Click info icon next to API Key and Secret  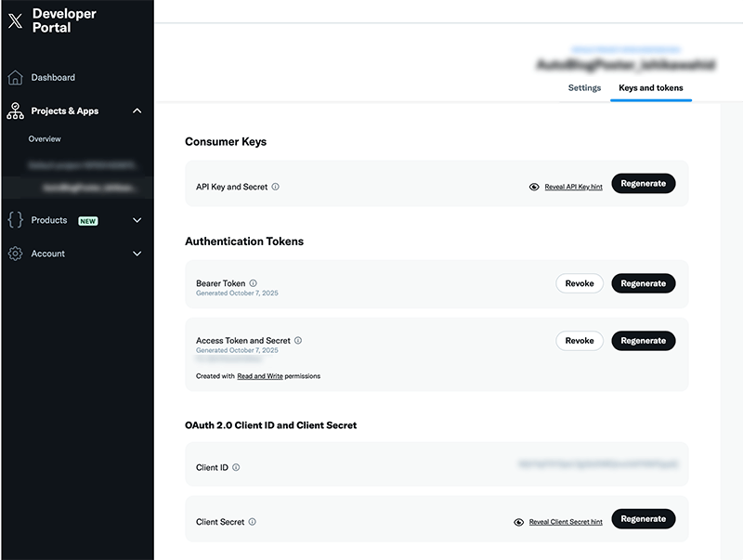(276, 187)
